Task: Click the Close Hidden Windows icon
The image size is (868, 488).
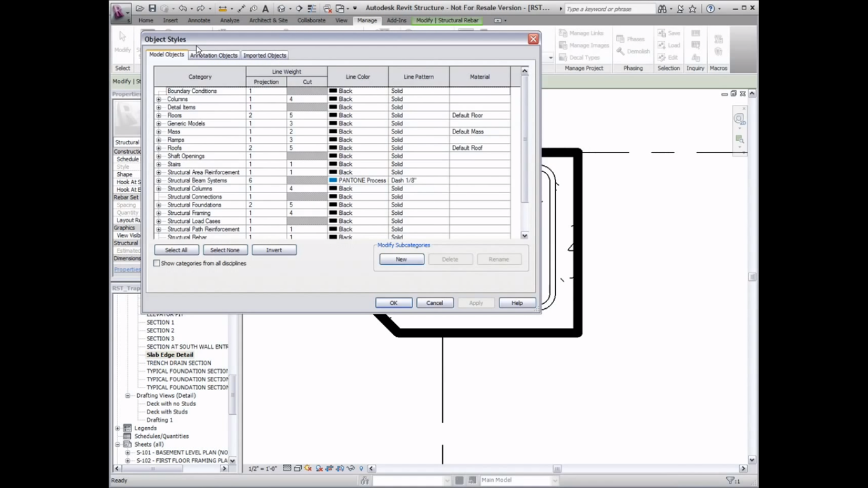Action: (x=328, y=9)
